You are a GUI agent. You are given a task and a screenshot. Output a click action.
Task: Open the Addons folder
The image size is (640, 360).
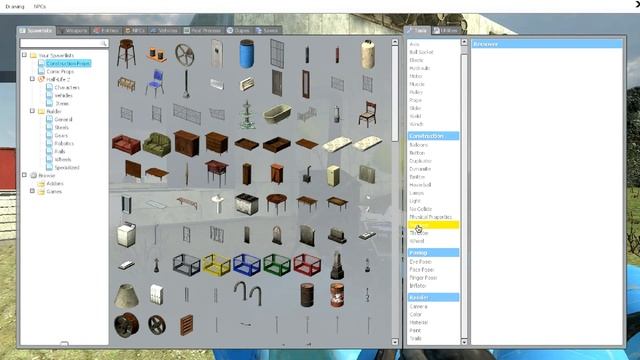pos(55,183)
